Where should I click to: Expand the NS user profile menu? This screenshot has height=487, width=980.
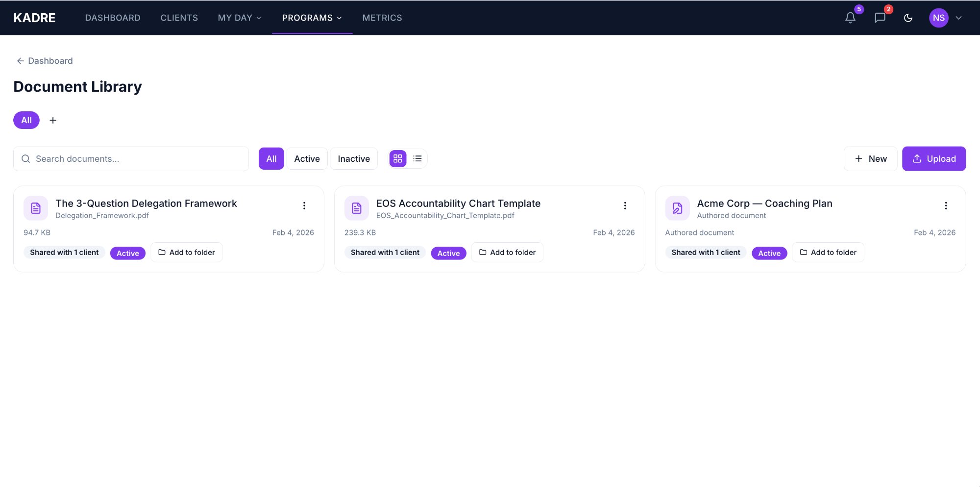pos(946,18)
